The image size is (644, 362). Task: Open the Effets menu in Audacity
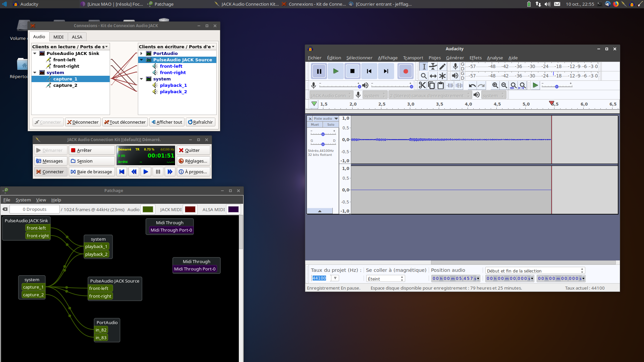[x=475, y=58]
